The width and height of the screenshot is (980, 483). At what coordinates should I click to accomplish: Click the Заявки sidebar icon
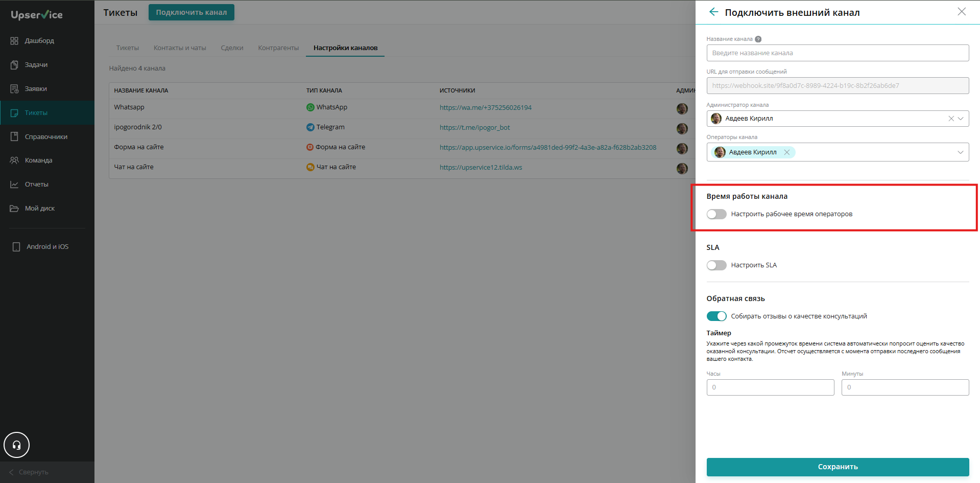point(14,89)
